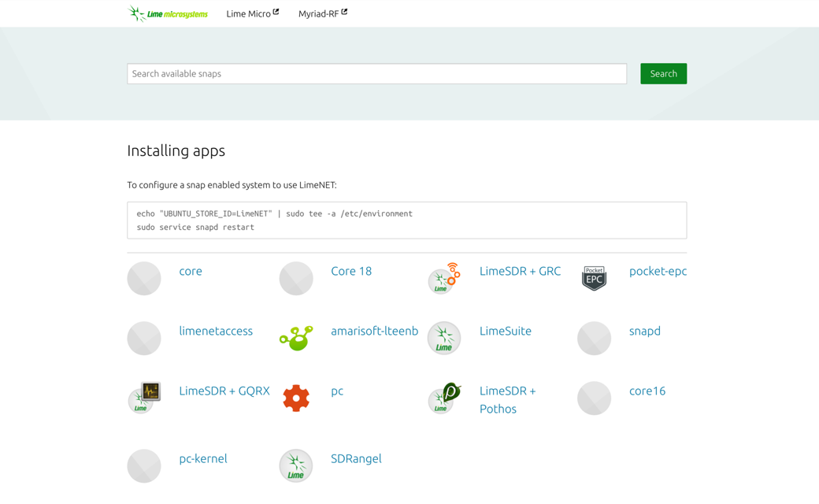The height and width of the screenshot is (504, 819).
Task: Open the LimeSDR + GQRX link
Action: pos(224,391)
